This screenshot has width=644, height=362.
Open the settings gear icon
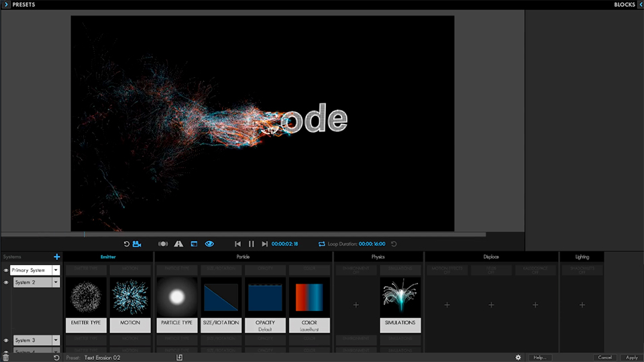pos(519,357)
